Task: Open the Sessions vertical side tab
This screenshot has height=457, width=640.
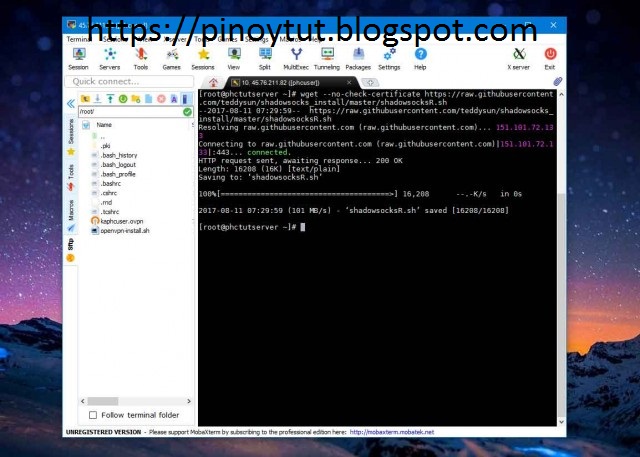Action: 71,138
